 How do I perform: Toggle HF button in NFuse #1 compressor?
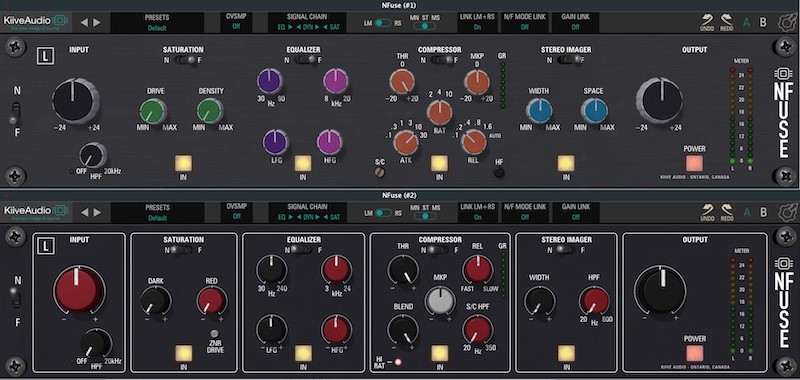(x=499, y=172)
